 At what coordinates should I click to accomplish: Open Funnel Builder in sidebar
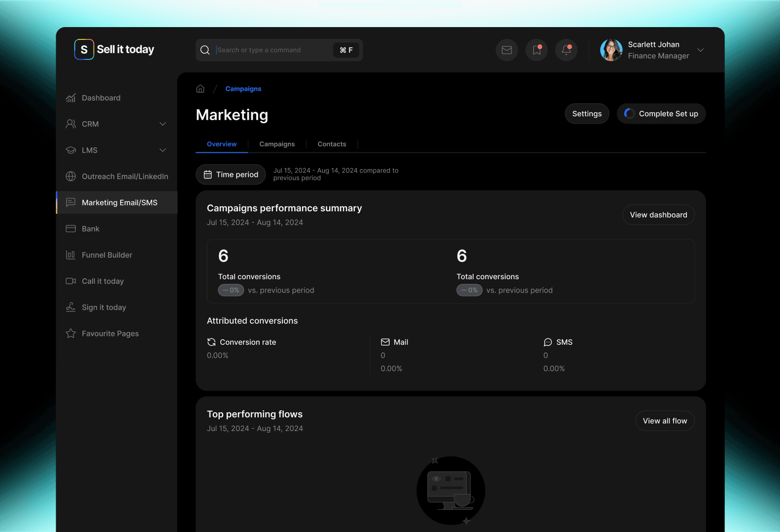click(107, 255)
